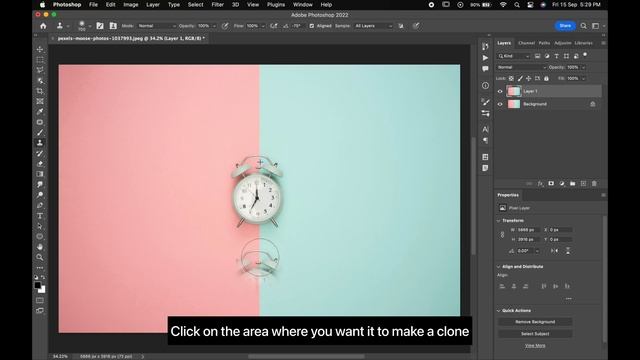Flip layer horizontally in Properties

pyautogui.click(x=554, y=251)
